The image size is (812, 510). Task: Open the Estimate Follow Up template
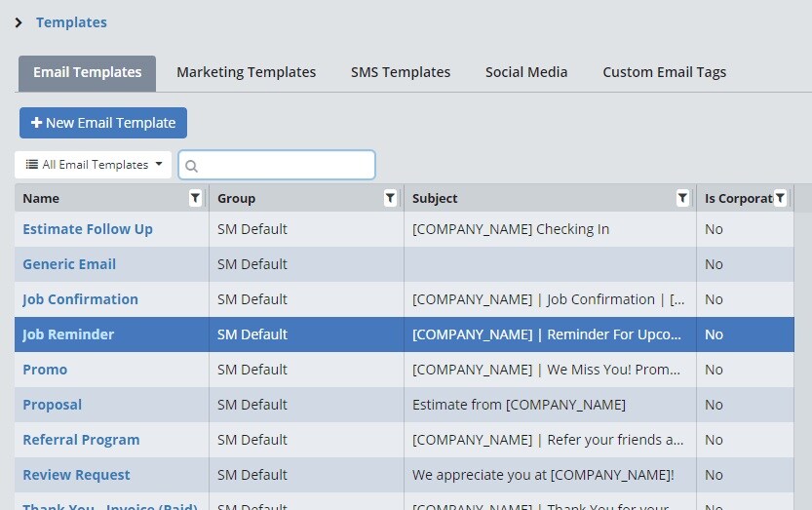coord(88,229)
